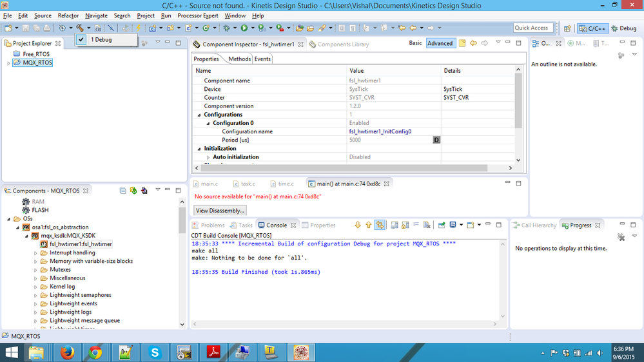
Task: Toggle the skip all breakpoints icon
Action: click(x=112, y=28)
